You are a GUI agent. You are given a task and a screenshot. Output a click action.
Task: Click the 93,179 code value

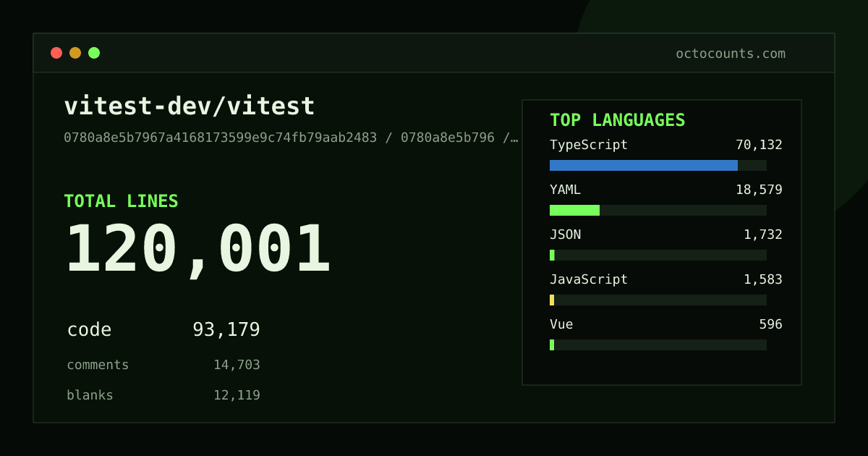[226, 330]
